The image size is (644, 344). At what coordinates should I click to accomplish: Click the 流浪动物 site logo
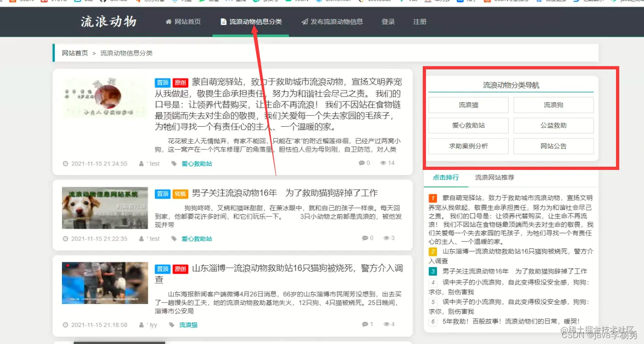[109, 22]
